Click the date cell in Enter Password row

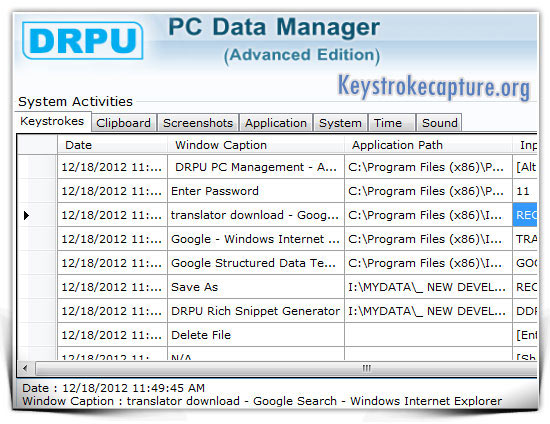113,191
